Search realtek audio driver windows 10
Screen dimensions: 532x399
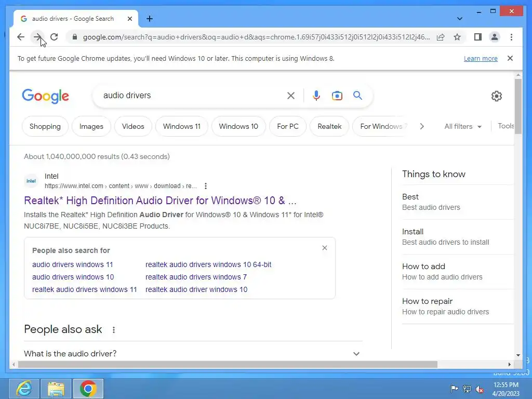[196, 289]
